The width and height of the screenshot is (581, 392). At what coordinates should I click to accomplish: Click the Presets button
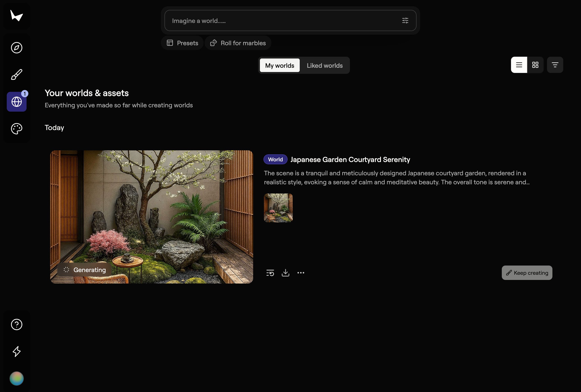pos(182,43)
